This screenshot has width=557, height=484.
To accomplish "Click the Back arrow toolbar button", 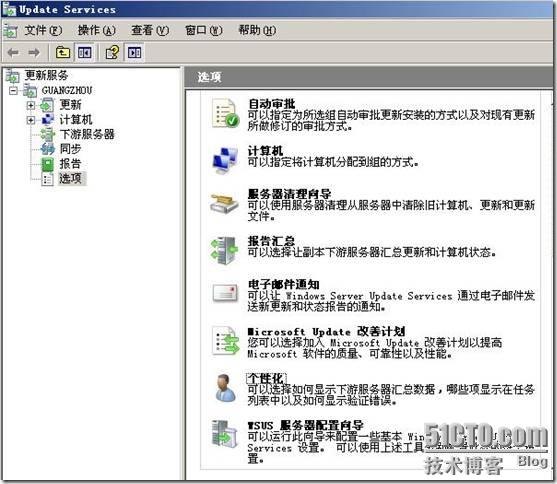I will (13, 53).
